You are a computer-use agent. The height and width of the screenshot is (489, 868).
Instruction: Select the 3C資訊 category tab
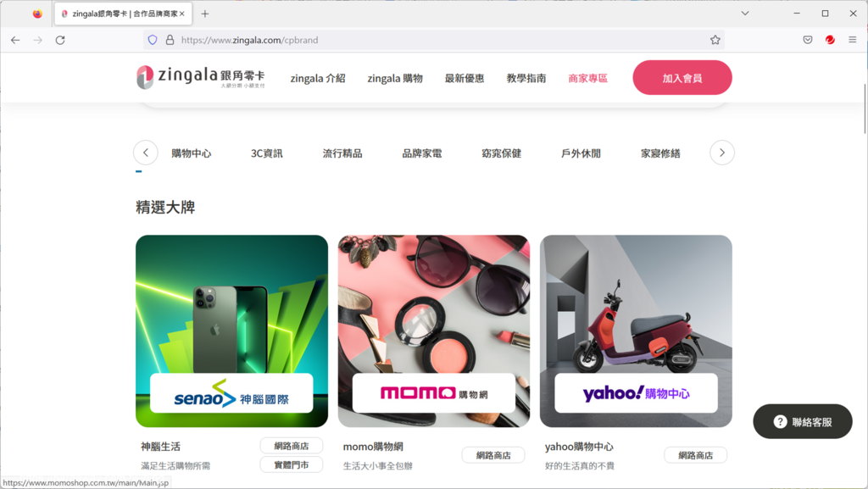click(267, 153)
